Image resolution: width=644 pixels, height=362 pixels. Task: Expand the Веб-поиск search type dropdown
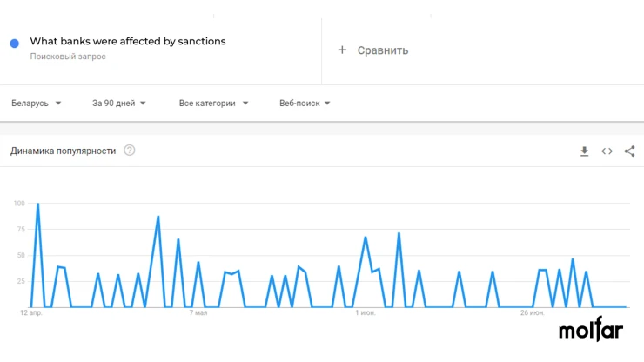[305, 104]
